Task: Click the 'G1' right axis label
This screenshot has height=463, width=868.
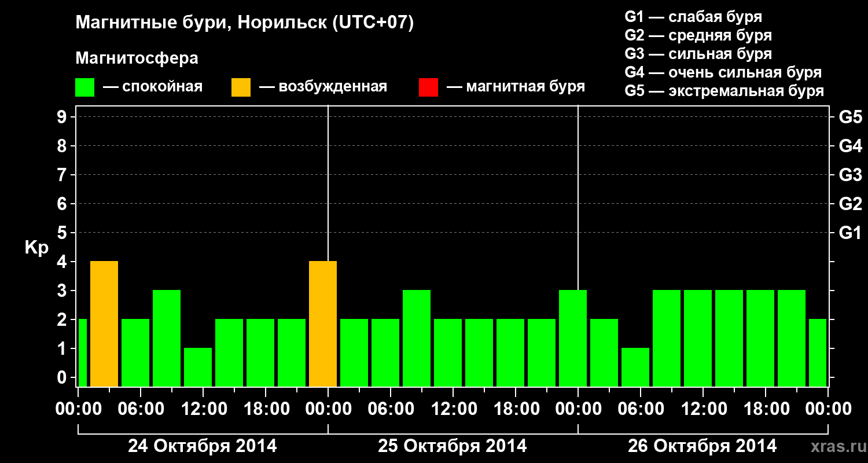Action: (x=851, y=233)
